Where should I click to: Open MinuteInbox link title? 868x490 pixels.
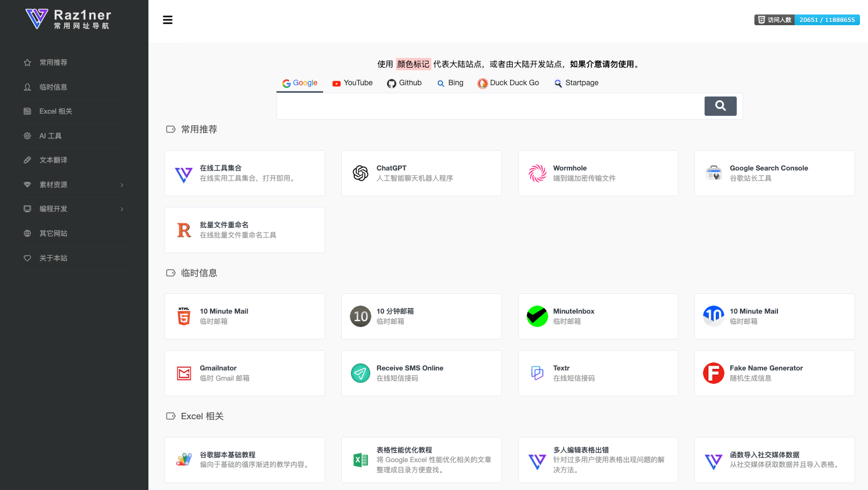click(x=573, y=311)
